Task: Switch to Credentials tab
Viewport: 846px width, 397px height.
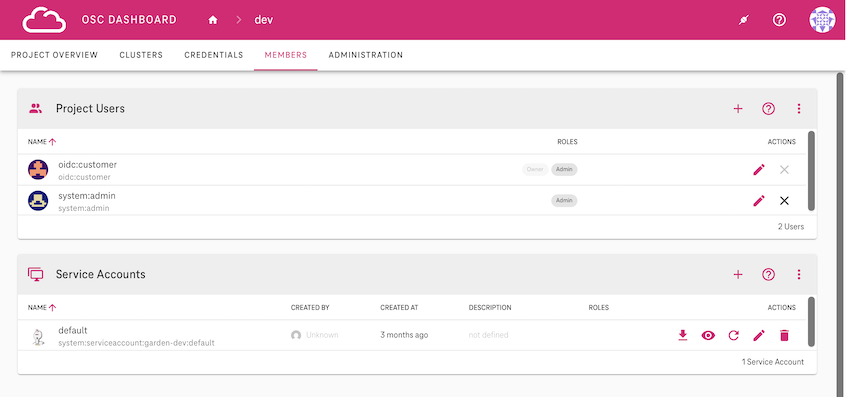Action: click(x=214, y=55)
